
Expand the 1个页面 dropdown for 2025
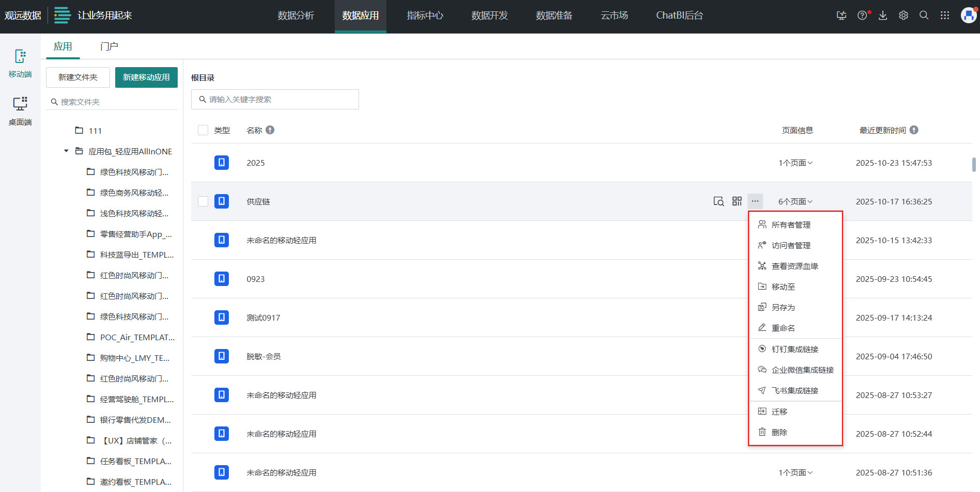795,162
